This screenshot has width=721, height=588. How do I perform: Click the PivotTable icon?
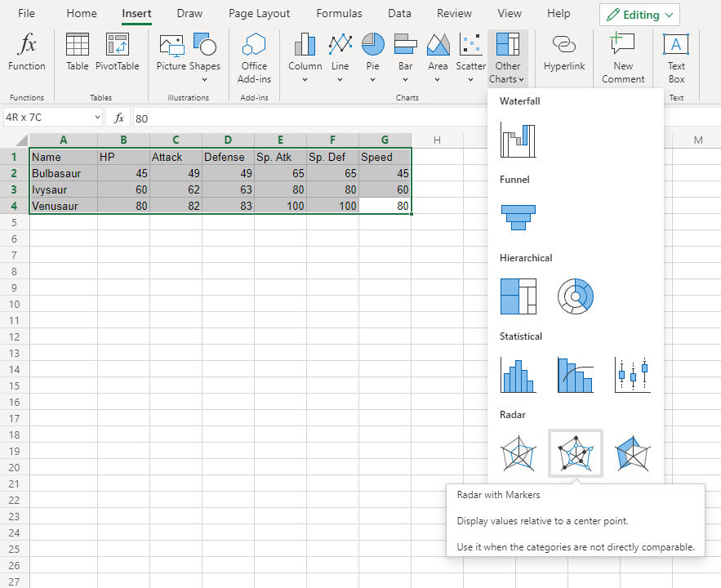coord(118,53)
